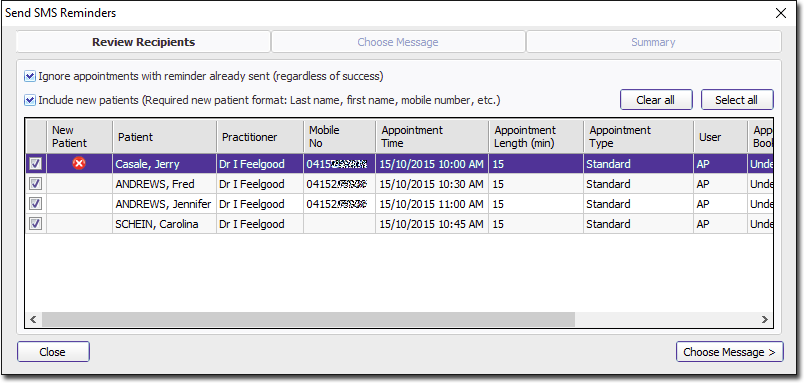This screenshot has width=804, height=383.
Task: Toggle 'Ignore appointments with reminder already sent' checkbox
Action: pos(30,76)
